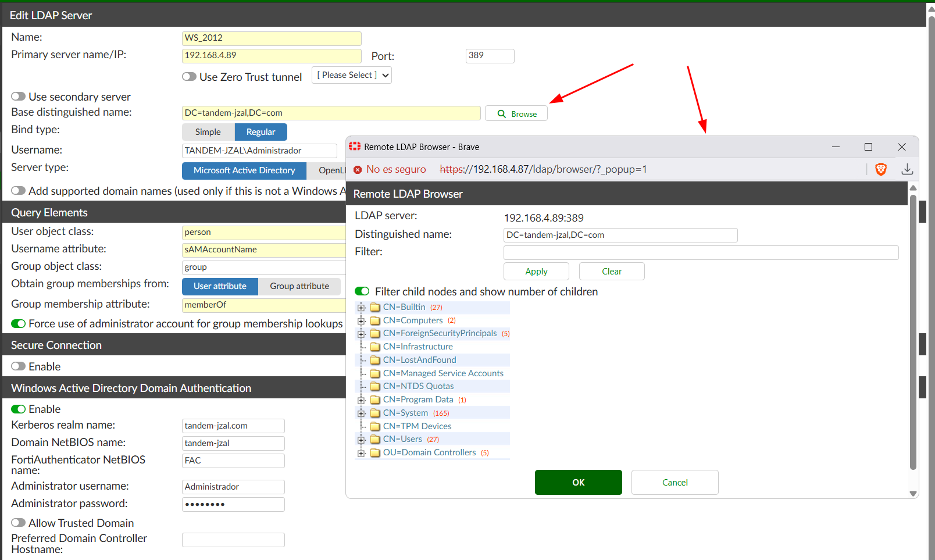
Task: Click the 'No es seguro' security warning icon
Action: tap(358, 170)
